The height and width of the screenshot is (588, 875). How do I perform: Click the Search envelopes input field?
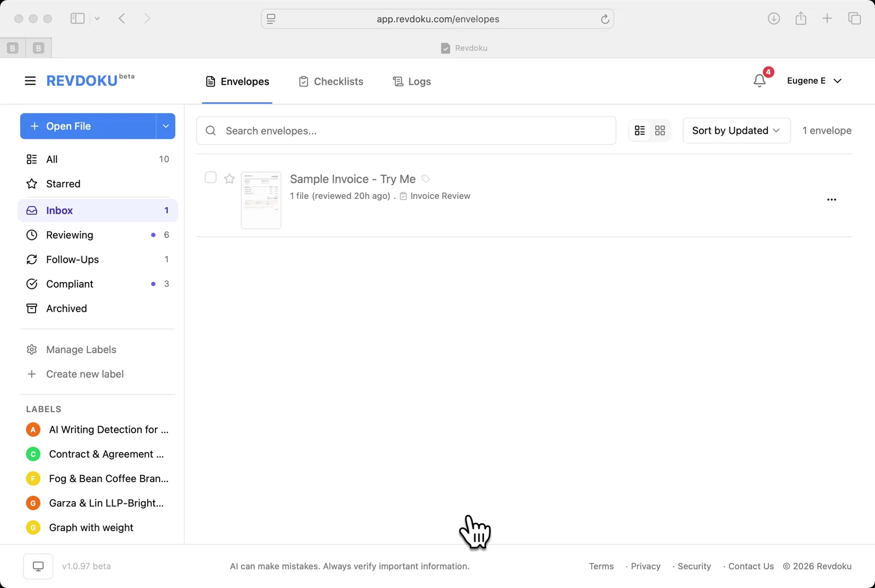pyautogui.click(x=406, y=130)
